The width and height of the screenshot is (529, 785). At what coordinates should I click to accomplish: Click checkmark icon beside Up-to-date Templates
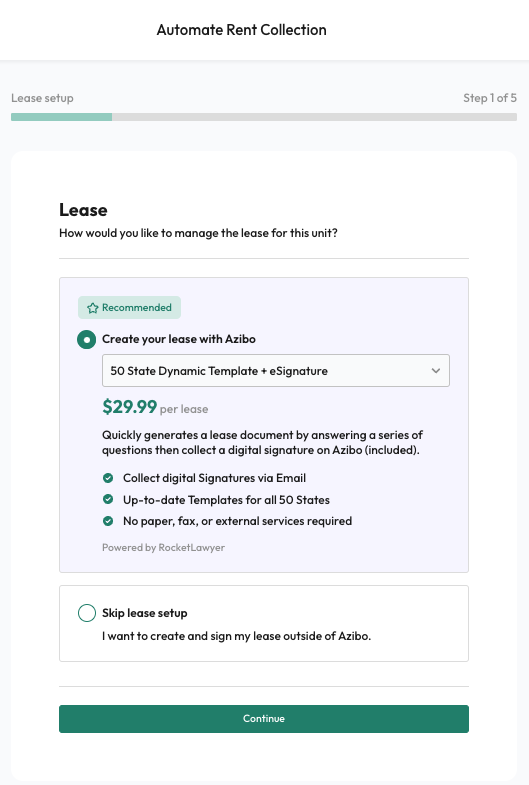click(108, 499)
